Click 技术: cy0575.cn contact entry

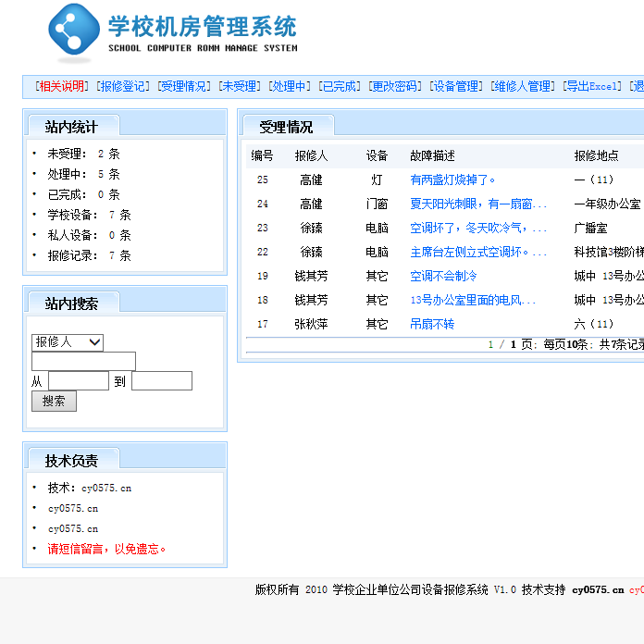click(90, 488)
